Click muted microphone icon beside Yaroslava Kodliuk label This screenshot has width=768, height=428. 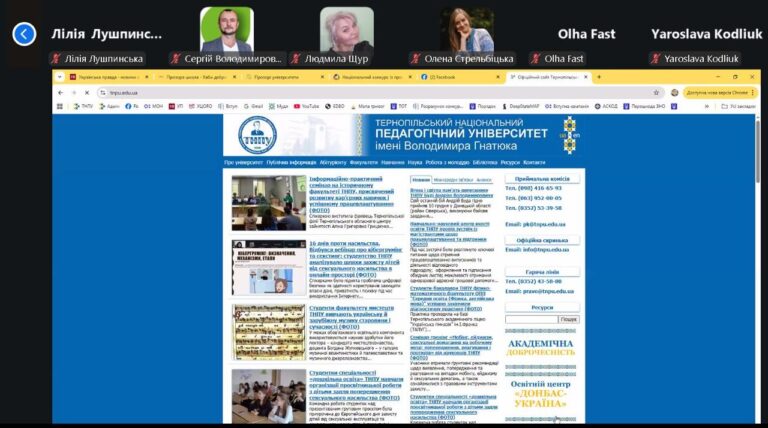(655, 59)
